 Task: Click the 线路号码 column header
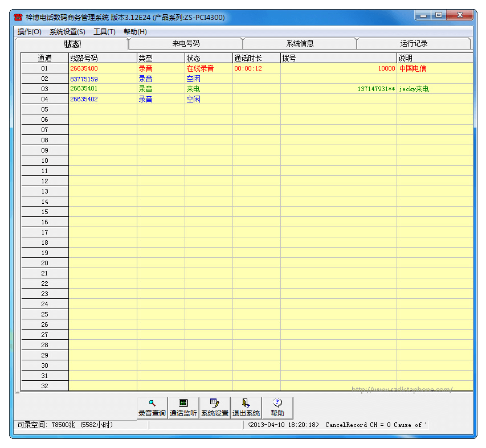(x=103, y=58)
